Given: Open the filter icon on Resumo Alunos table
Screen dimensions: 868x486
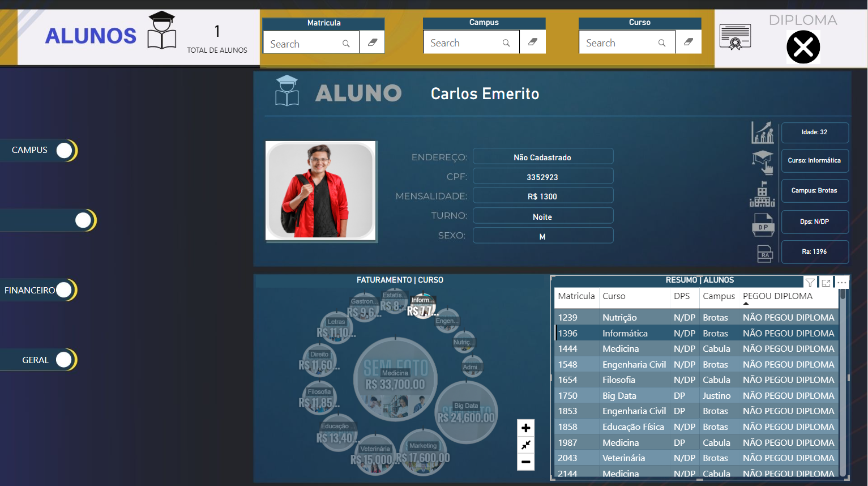Looking at the screenshot, I should [x=810, y=282].
